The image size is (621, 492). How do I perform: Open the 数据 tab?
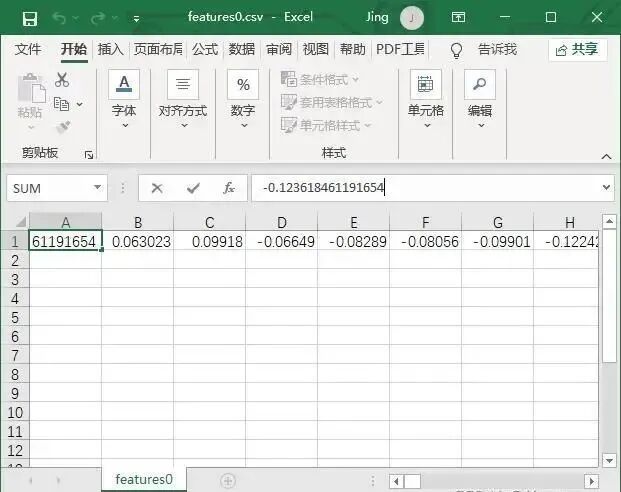242,50
